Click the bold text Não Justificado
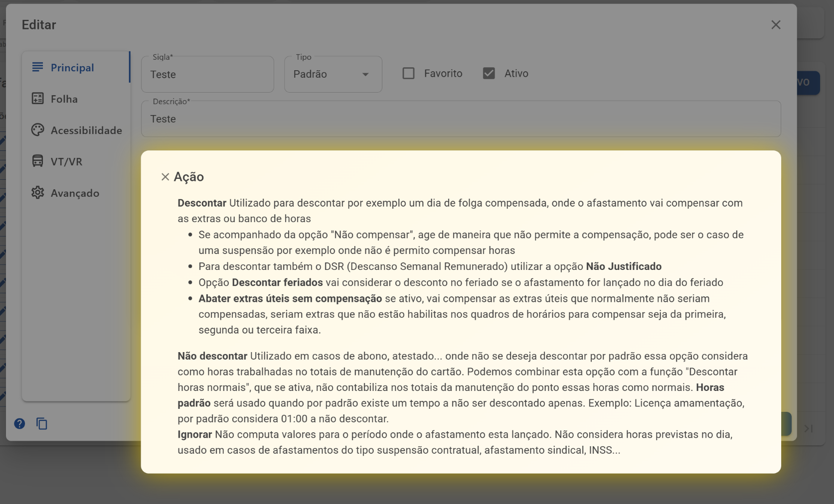834x504 pixels. pos(624,266)
